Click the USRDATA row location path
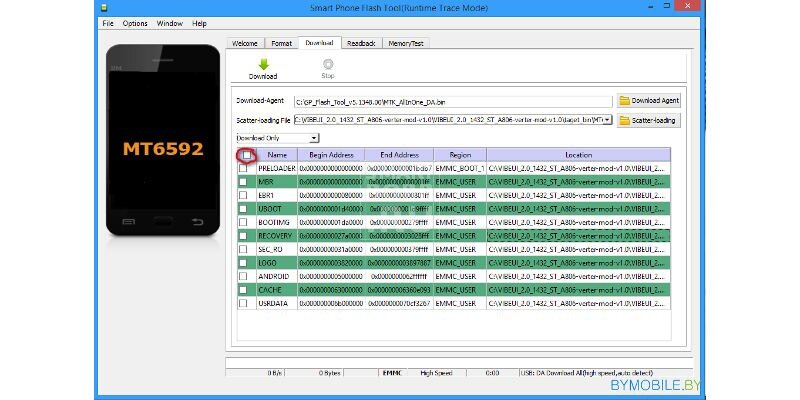 [x=579, y=303]
